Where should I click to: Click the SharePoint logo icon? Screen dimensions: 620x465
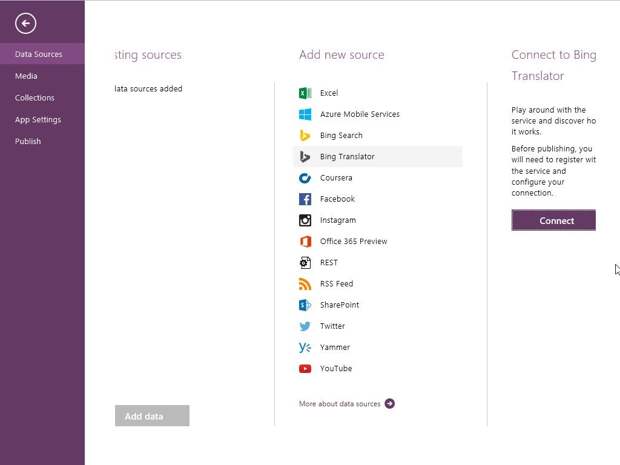(x=305, y=305)
